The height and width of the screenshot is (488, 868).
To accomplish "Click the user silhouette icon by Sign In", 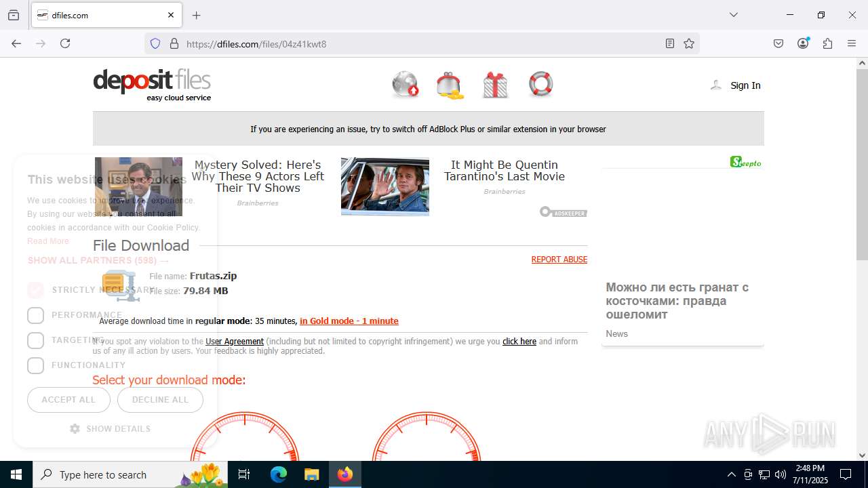I will coord(715,85).
